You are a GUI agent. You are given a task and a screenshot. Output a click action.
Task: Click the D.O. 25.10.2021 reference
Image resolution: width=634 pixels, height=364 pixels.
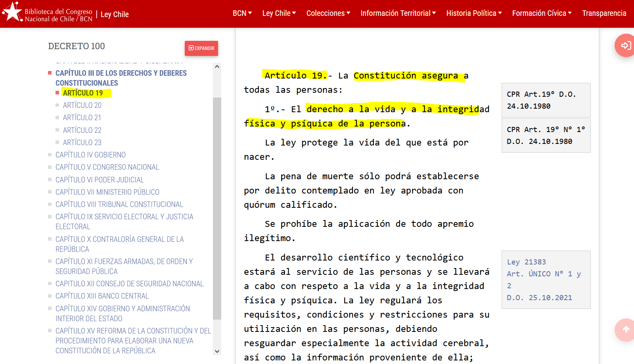coord(539,298)
